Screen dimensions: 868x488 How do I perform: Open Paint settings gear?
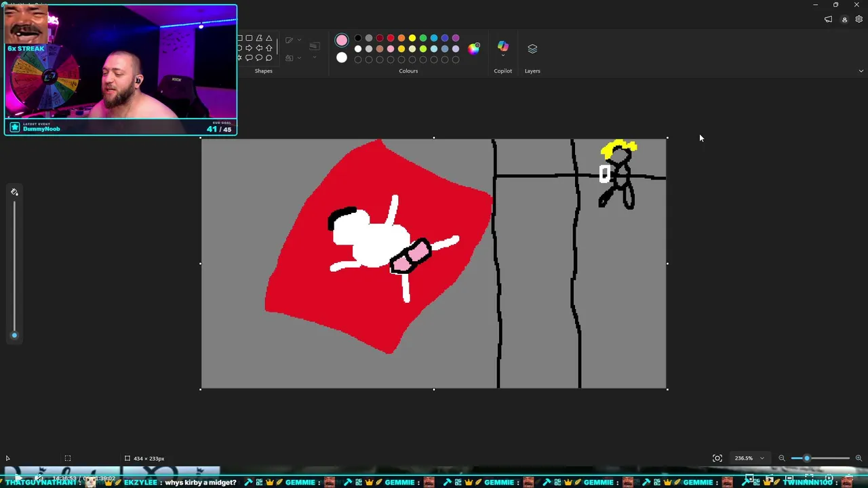[x=859, y=20]
